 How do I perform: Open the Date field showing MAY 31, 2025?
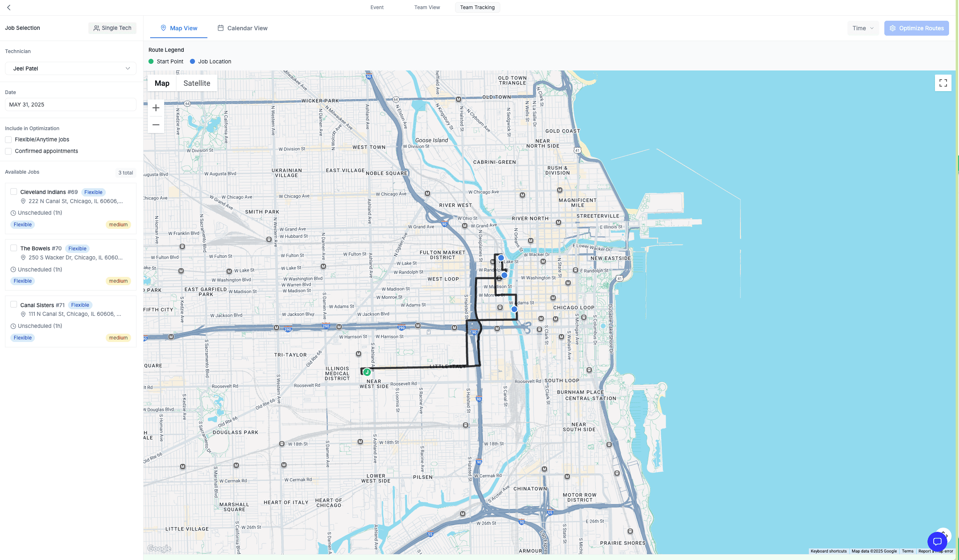click(70, 104)
